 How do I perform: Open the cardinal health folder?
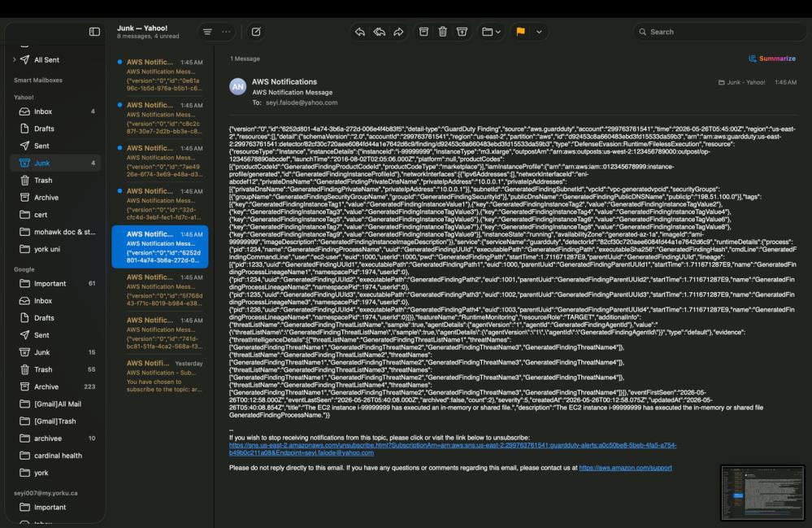coord(55,456)
